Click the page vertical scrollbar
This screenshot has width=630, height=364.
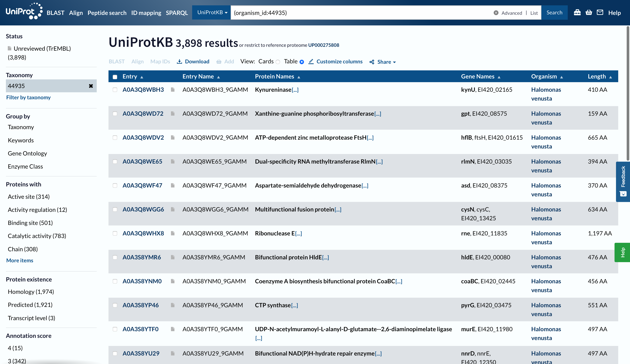[628, 93]
